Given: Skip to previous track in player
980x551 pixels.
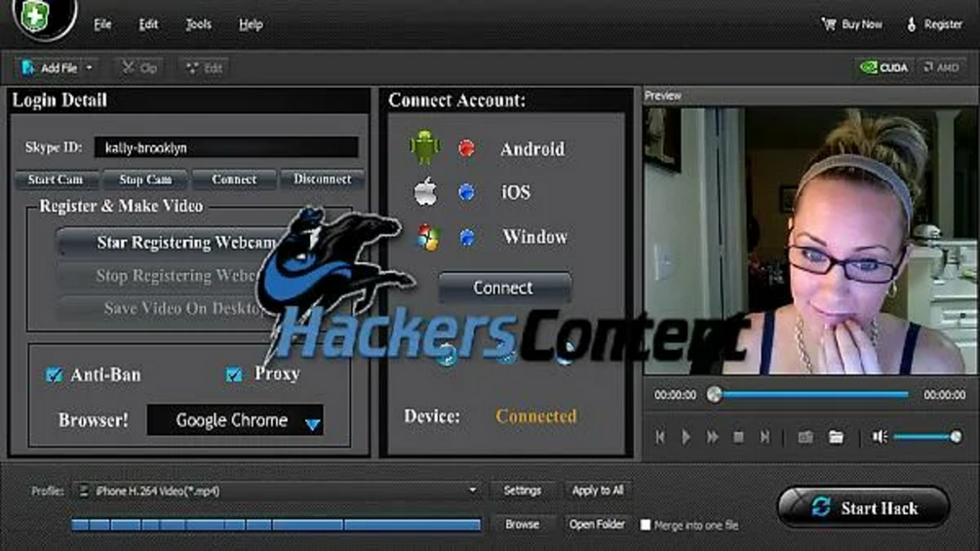Looking at the screenshot, I should click(x=660, y=437).
